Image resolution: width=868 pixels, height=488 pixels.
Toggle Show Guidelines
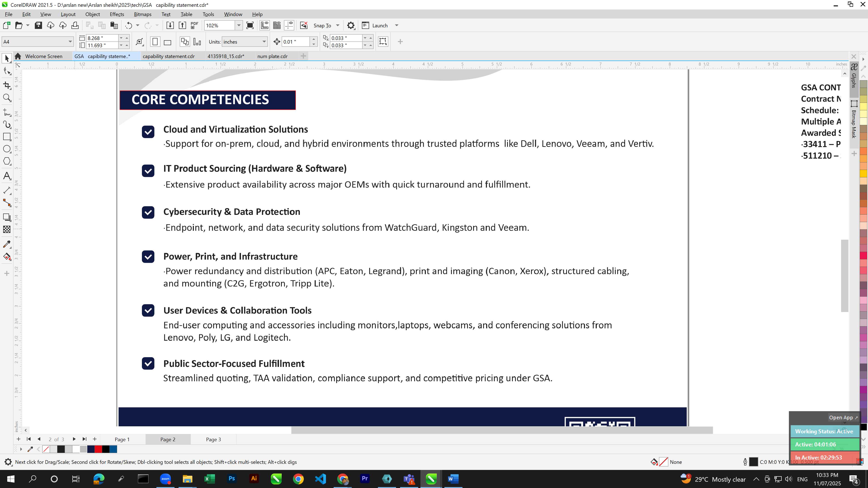(x=289, y=25)
